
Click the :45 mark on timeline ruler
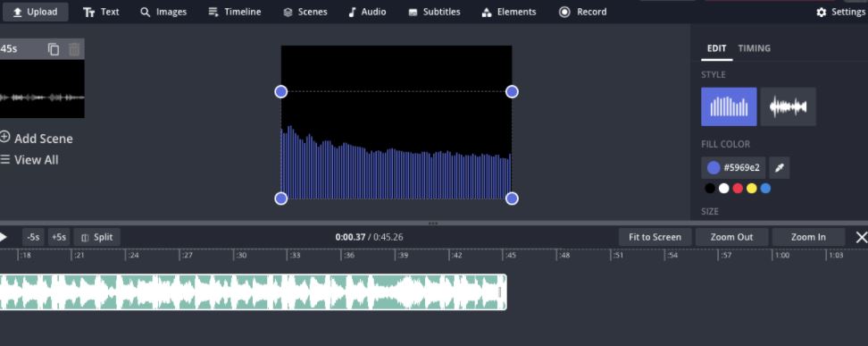(x=509, y=255)
